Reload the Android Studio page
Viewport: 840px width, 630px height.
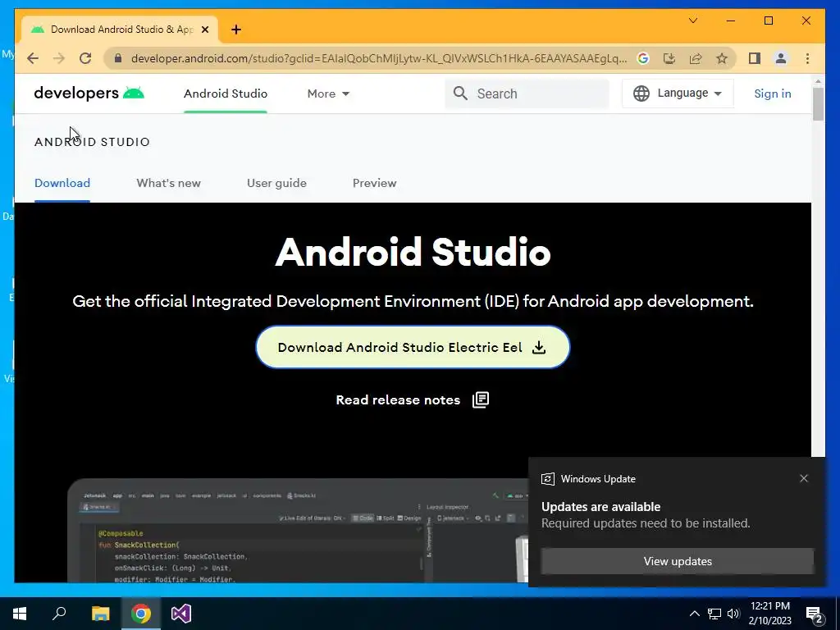tap(85, 58)
